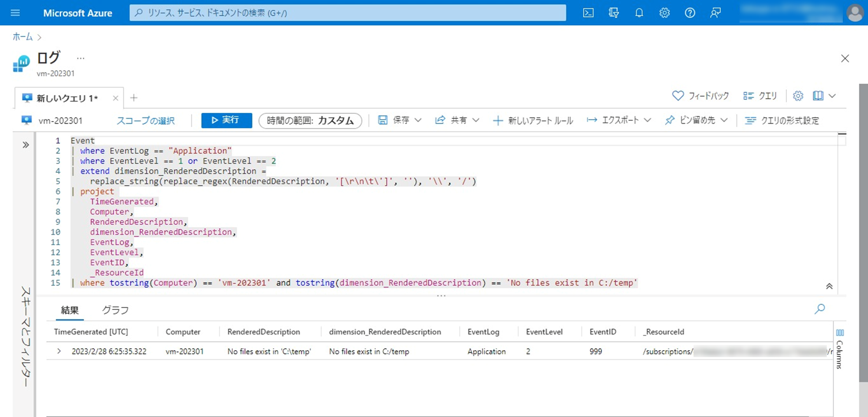Select the 'No files exist in C:/temp' result cell
868x417 pixels.
click(369, 351)
